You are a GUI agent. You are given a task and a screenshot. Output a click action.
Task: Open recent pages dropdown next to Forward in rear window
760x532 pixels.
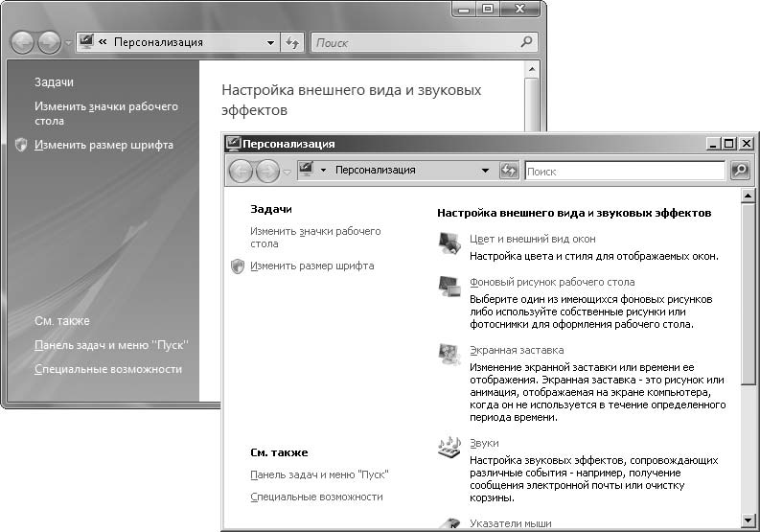point(68,43)
